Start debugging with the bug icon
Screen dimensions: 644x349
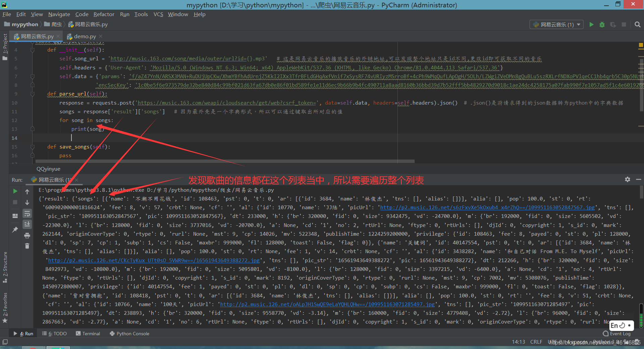coord(602,24)
